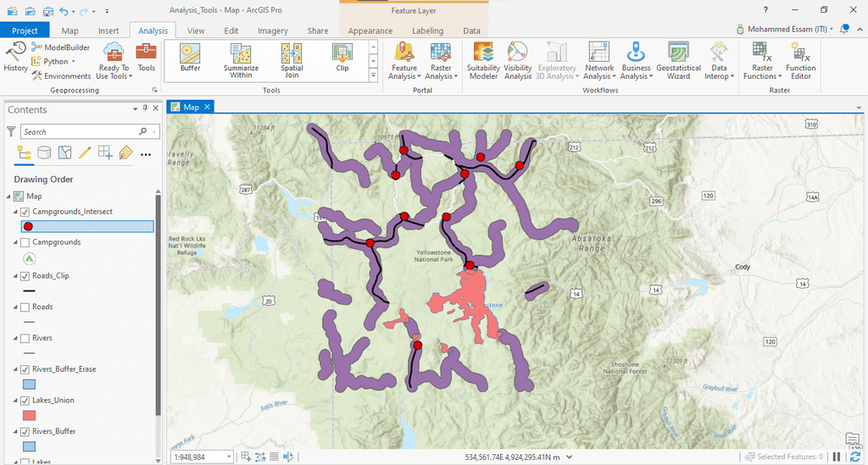Viewport: 868px width, 465px height.
Task: Click the Lakes_Union red fill symbol
Action: [29, 415]
